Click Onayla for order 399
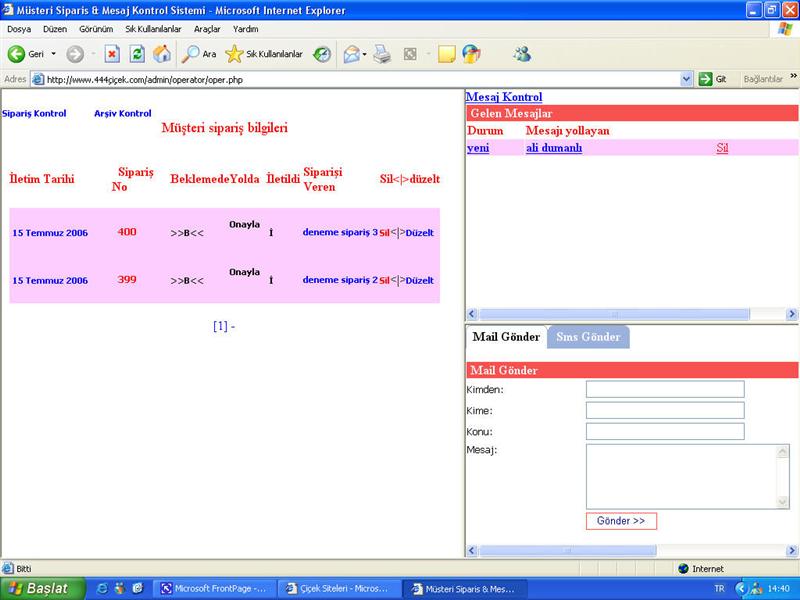Image resolution: width=800 pixels, height=600 pixels. [x=244, y=272]
